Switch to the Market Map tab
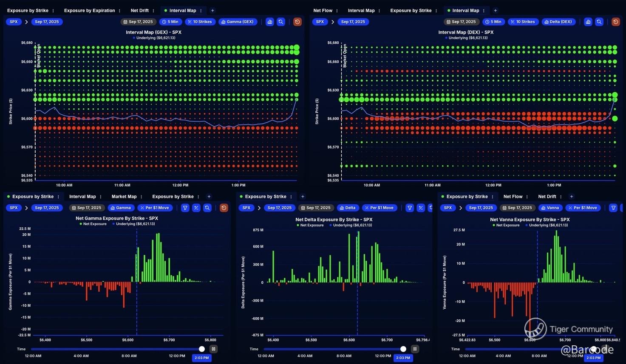The height and width of the screenshot is (364, 626). [124, 197]
